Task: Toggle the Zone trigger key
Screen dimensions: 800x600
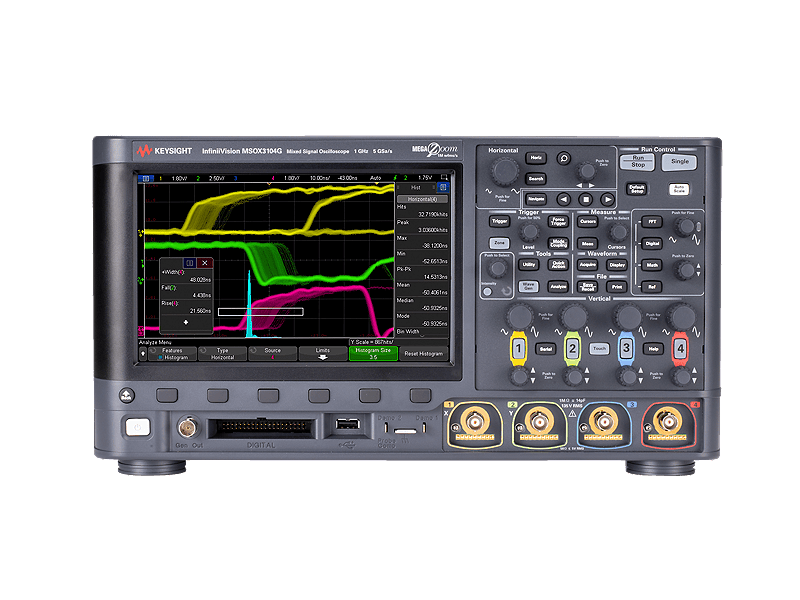Action: point(499,243)
